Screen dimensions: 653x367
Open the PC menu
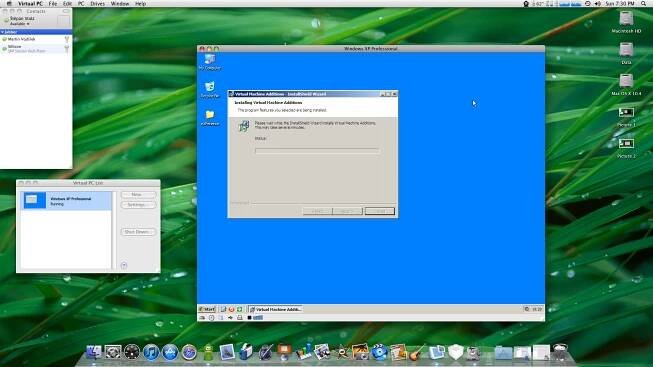click(81, 4)
